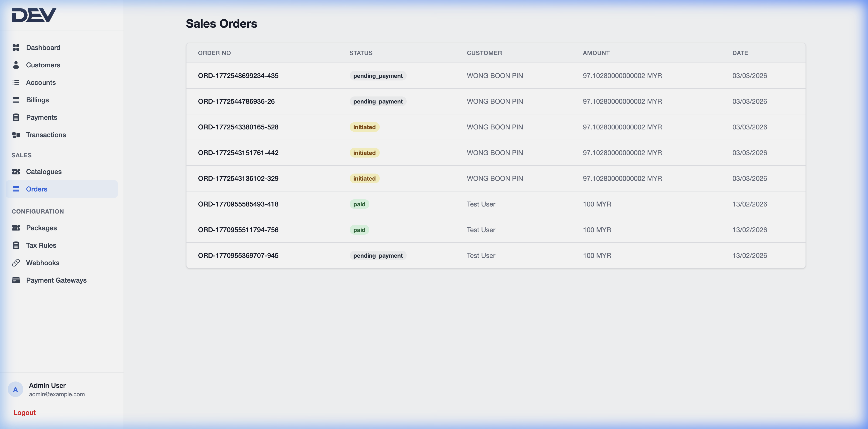The height and width of the screenshot is (429, 868).
Task: Click the Transactions icon in sidebar
Action: (x=16, y=135)
